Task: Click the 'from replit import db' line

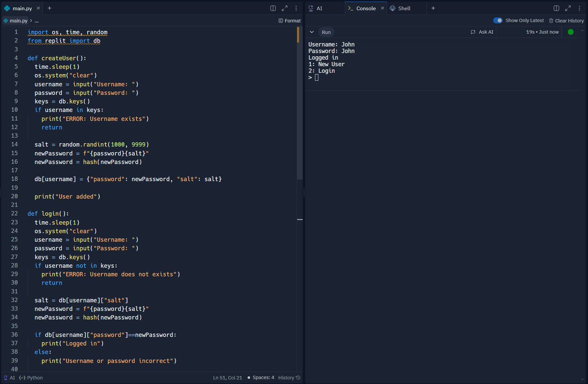Action: coord(64,41)
